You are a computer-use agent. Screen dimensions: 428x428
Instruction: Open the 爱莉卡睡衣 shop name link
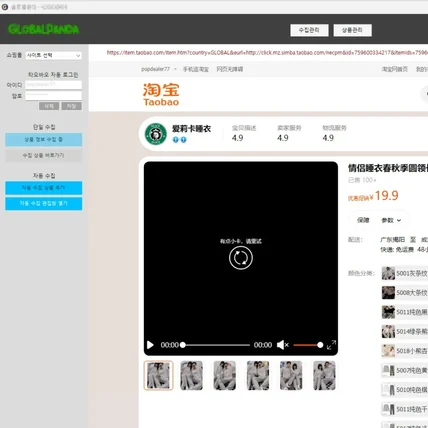click(191, 129)
